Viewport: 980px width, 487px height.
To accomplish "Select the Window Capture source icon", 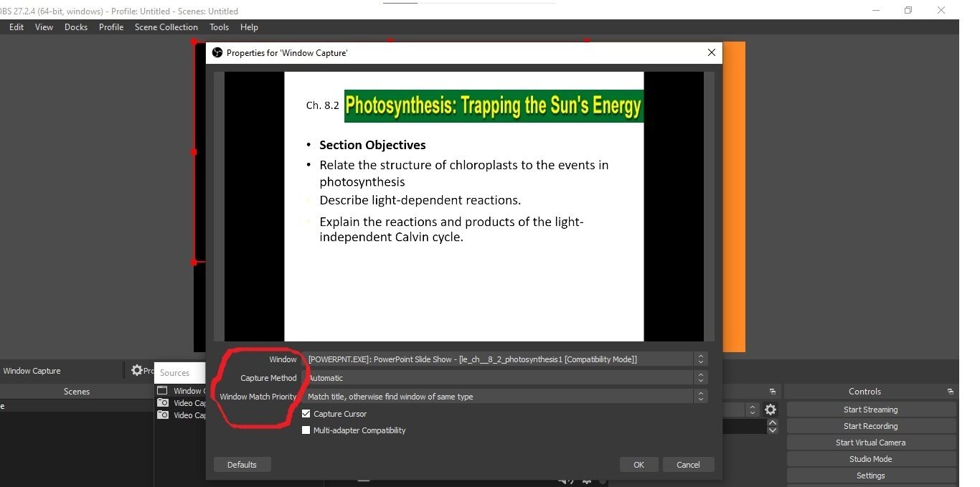I will coord(162,390).
